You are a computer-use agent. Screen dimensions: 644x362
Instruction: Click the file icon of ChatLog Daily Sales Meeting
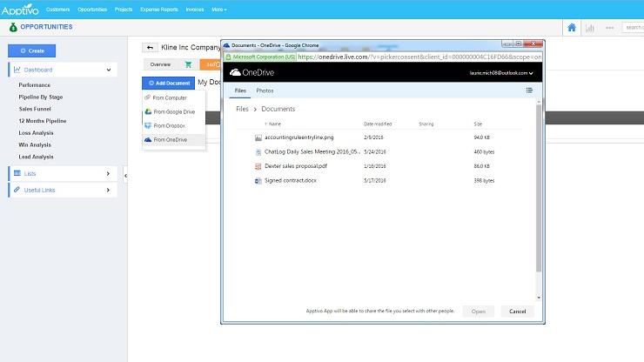point(258,152)
